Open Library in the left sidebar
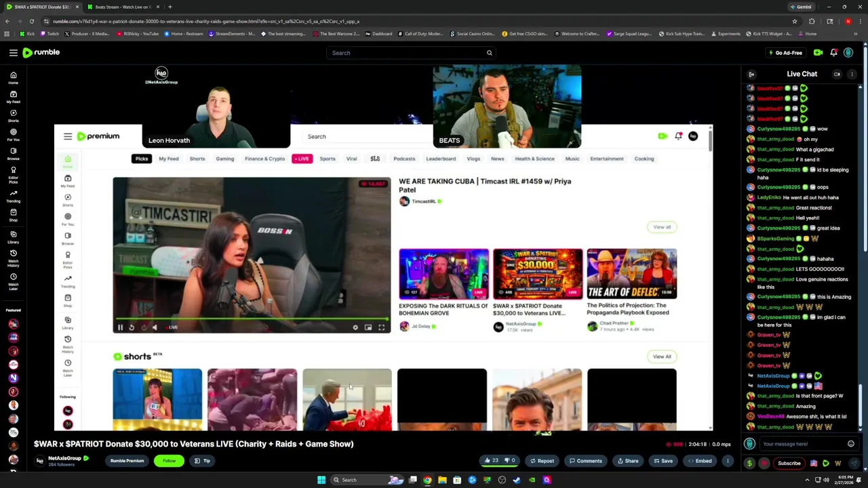This screenshot has width=868, height=488. (x=13, y=237)
